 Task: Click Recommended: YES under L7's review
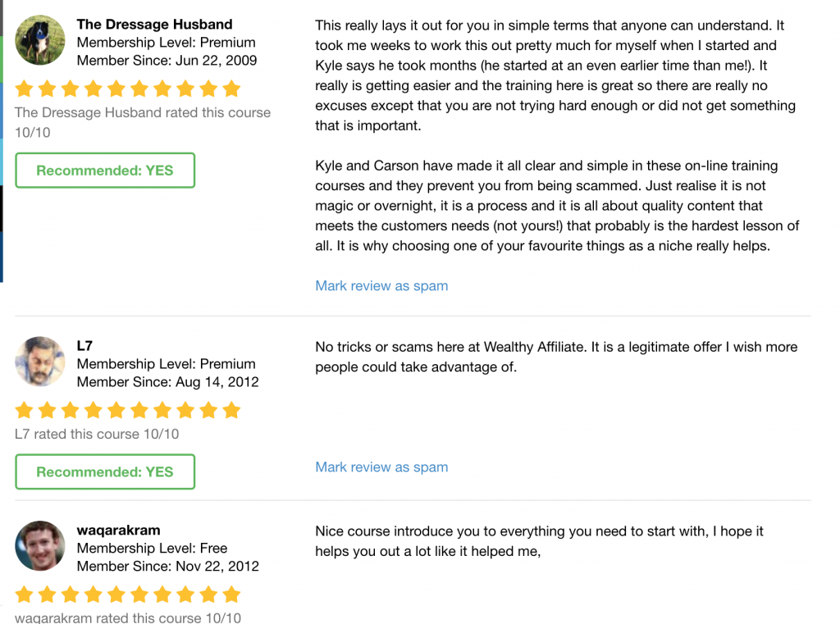pos(105,471)
